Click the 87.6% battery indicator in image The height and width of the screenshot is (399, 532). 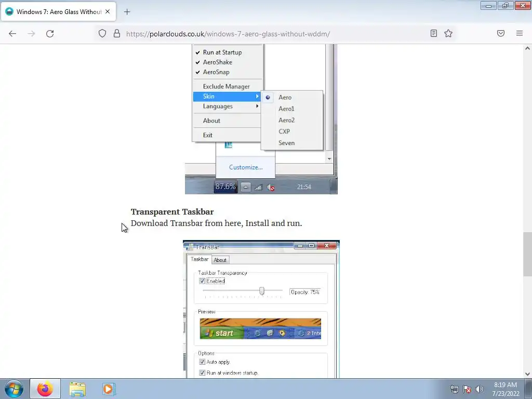[x=225, y=187]
